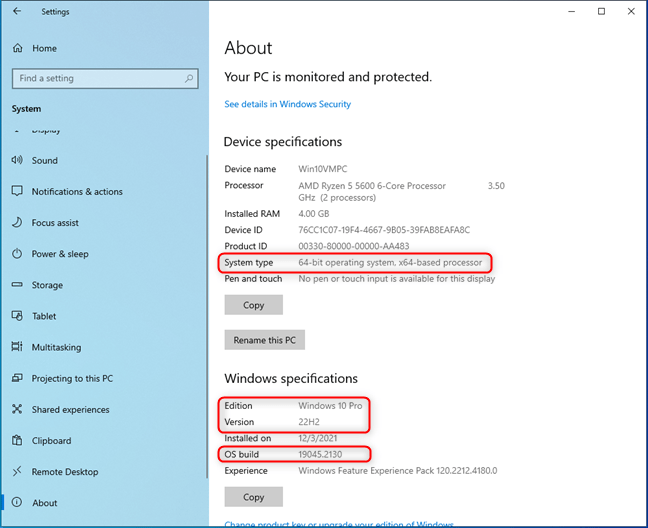The width and height of the screenshot is (648, 528).
Task: Click the Sound speaker icon
Action: coord(17,160)
